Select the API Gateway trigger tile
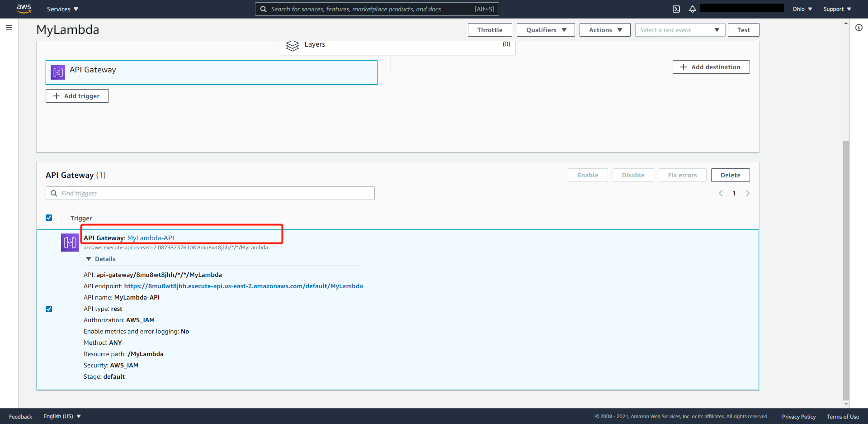 click(x=211, y=72)
